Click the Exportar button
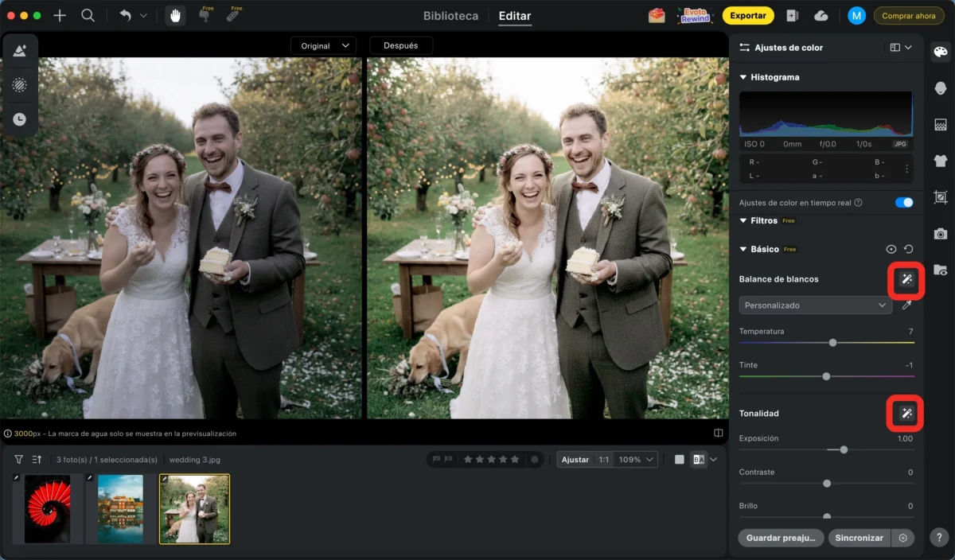Viewport: 955px width, 560px height. coord(747,16)
